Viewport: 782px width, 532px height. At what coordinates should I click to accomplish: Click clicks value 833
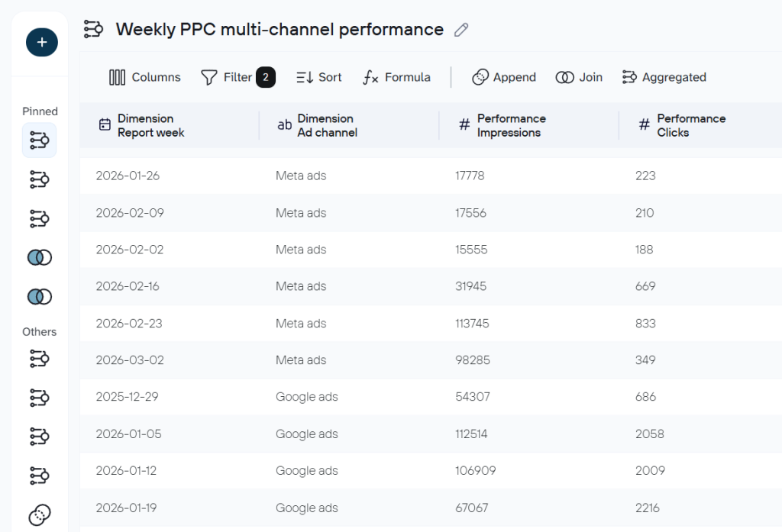click(645, 324)
